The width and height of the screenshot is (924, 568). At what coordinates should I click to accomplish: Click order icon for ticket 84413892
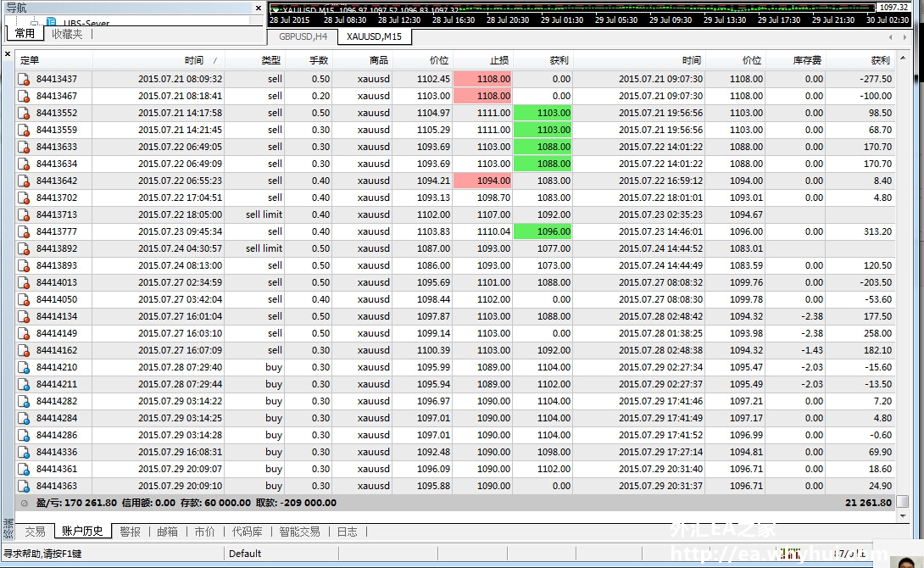[24, 248]
